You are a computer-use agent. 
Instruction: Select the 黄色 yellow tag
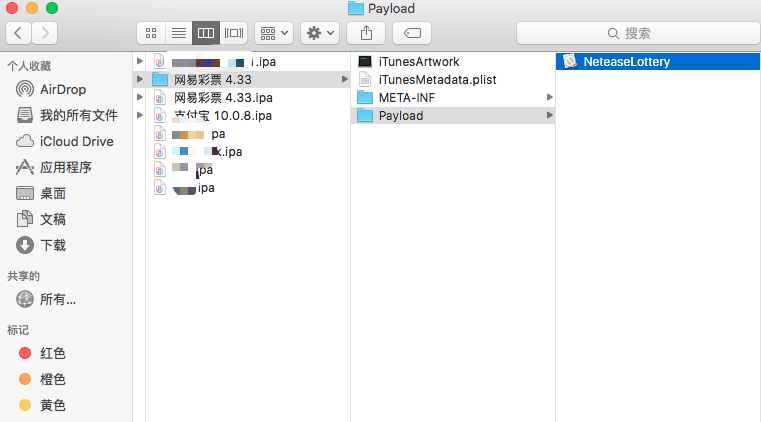(42, 405)
